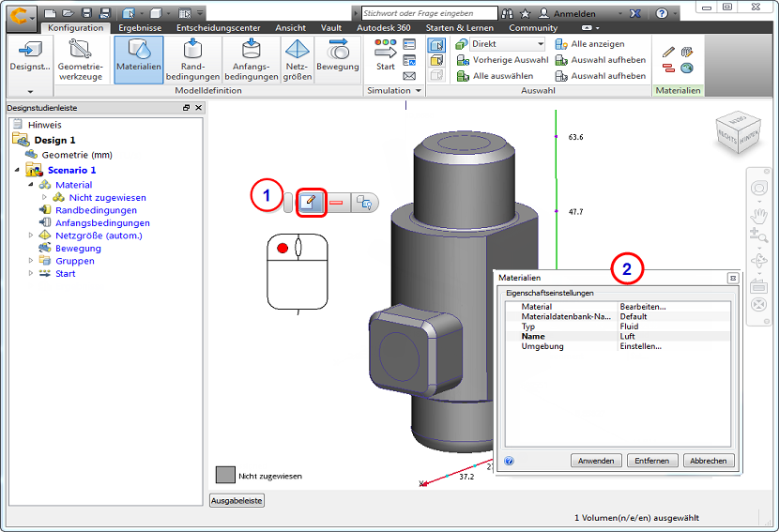Click the ViewCube in the model viewport
The image size is (779, 532).
pyautogui.click(x=739, y=130)
